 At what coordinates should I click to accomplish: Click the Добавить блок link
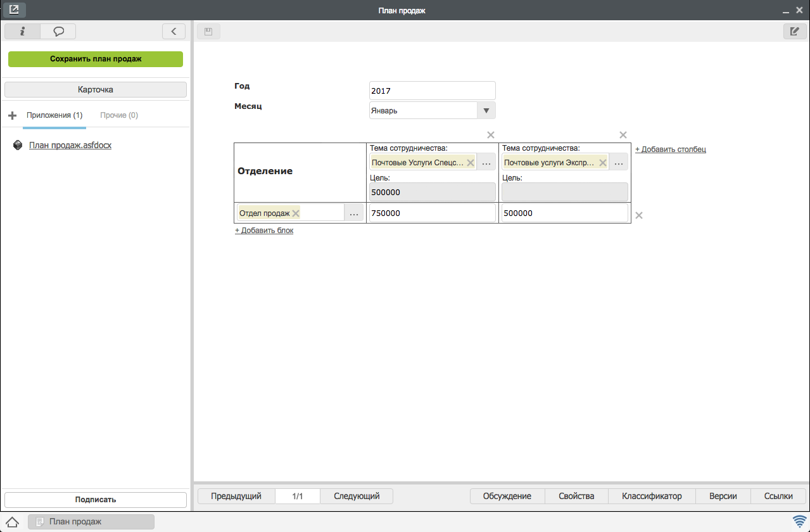(x=264, y=231)
